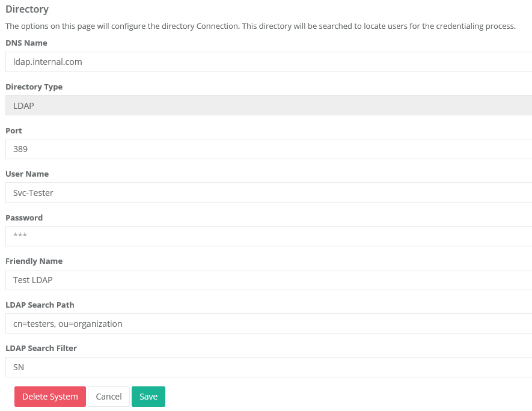Click the Friendly Name label

point(34,261)
